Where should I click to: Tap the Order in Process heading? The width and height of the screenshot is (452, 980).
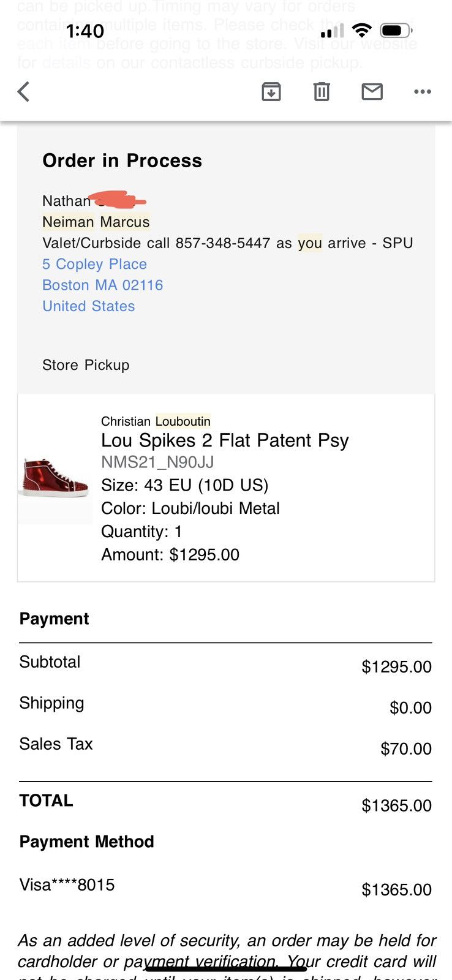click(122, 160)
